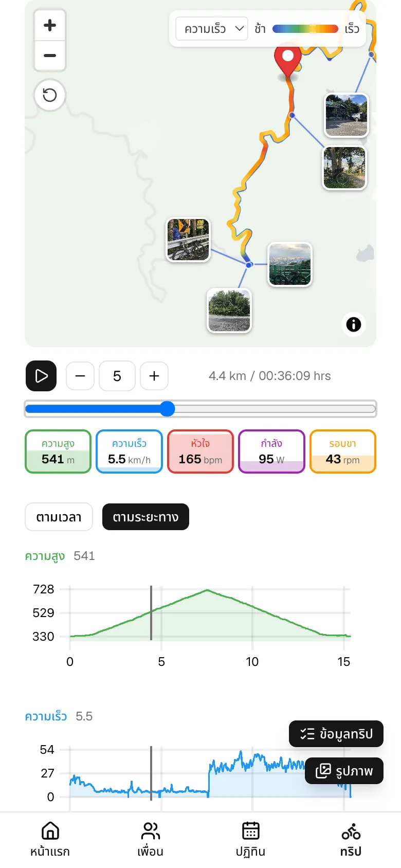Click the ความเร็ว chart title label
The width and height of the screenshot is (401, 868).
pyautogui.click(x=46, y=716)
